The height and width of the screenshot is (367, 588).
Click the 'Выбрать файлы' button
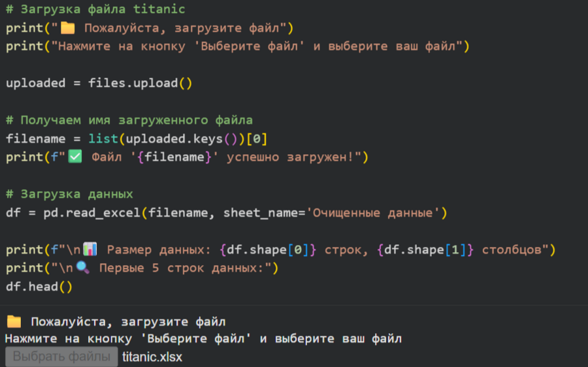(x=61, y=357)
